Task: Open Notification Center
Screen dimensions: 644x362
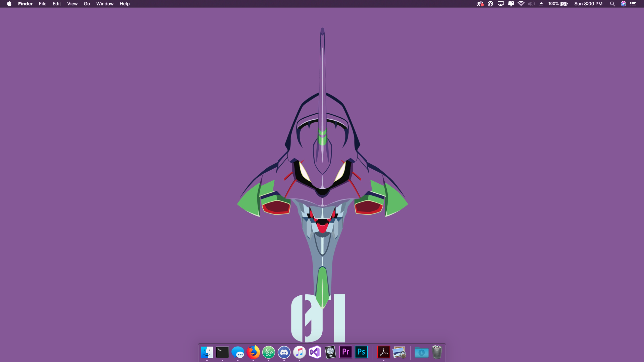Action: click(x=633, y=4)
